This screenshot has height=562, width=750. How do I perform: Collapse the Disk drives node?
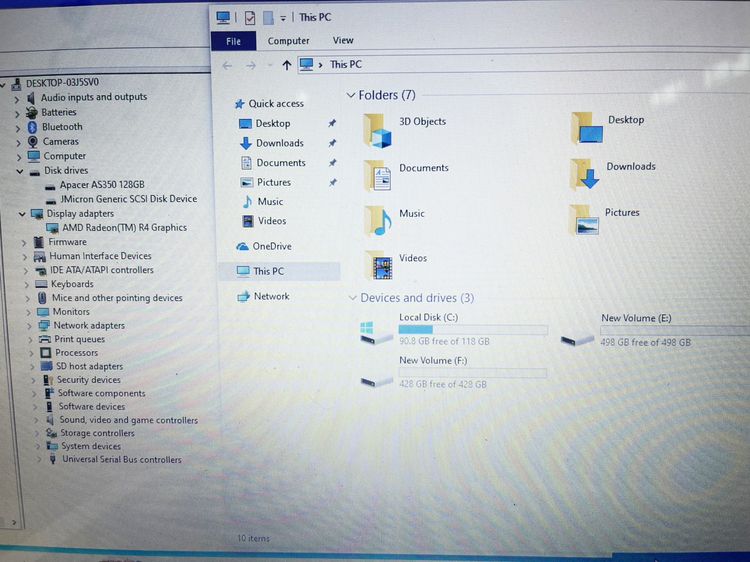(20, 171)
